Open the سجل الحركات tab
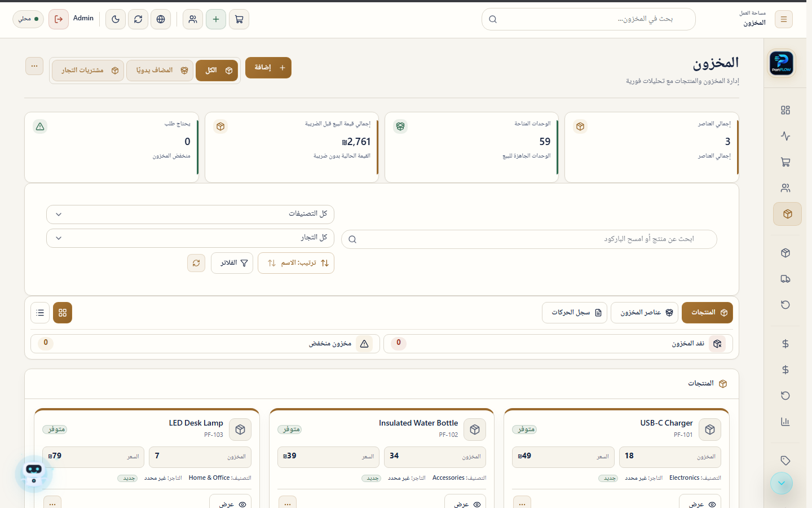The width and height of the screenshot is (812, 508). pos(575,313)
